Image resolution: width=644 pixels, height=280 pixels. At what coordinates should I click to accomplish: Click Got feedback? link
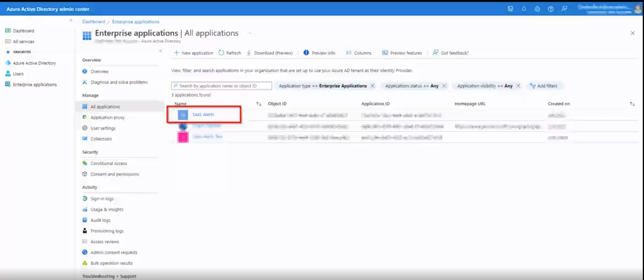point(451,53)
